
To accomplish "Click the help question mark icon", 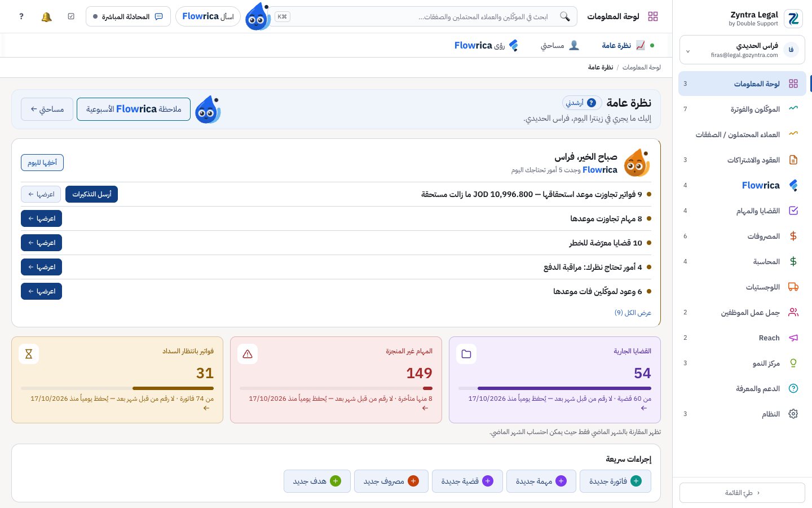I will [21, 17].
